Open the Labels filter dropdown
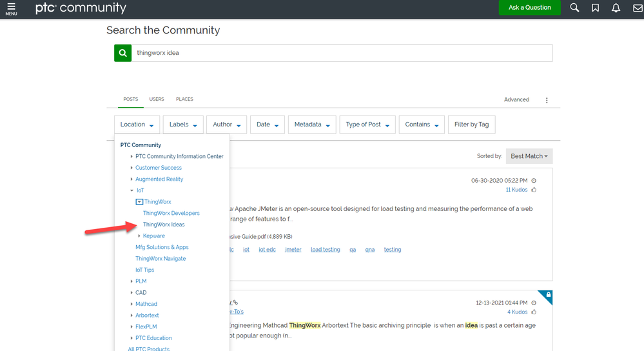Screen dimensions: 644x351 [x=183, y=125]
